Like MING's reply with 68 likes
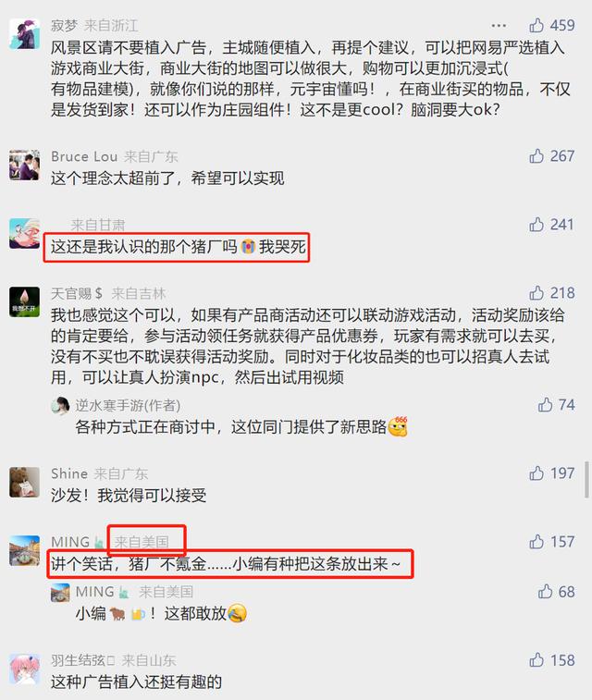Viewport: 592px width, 700px height. (545, 592)
